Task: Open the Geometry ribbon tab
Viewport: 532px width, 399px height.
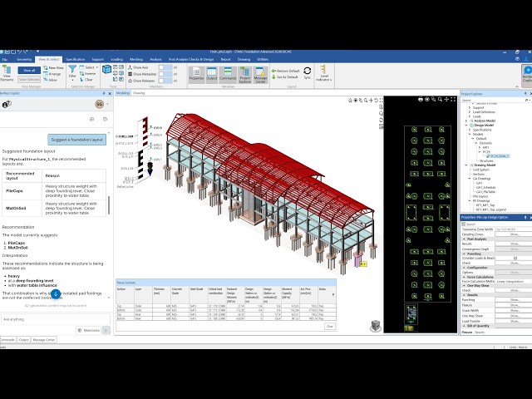Action: click(24, 59)
